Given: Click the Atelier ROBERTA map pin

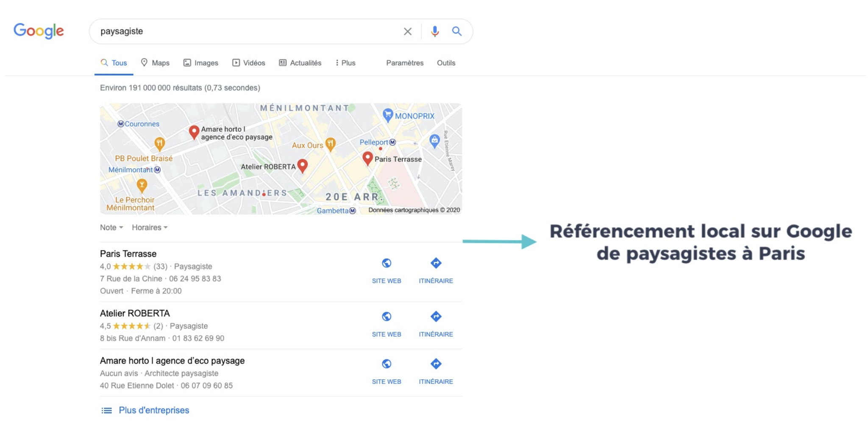Looking at the screenshot, I should 302,166.
